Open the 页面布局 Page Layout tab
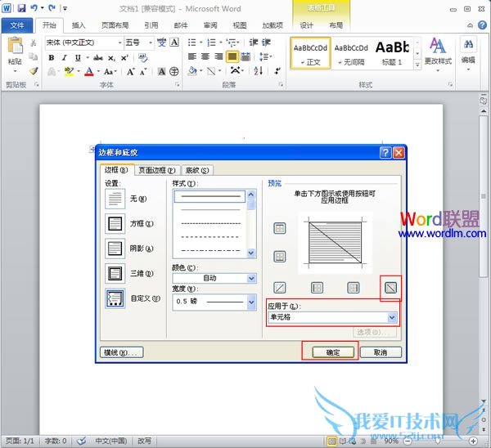The image size is (491, 448). point(115,25)
